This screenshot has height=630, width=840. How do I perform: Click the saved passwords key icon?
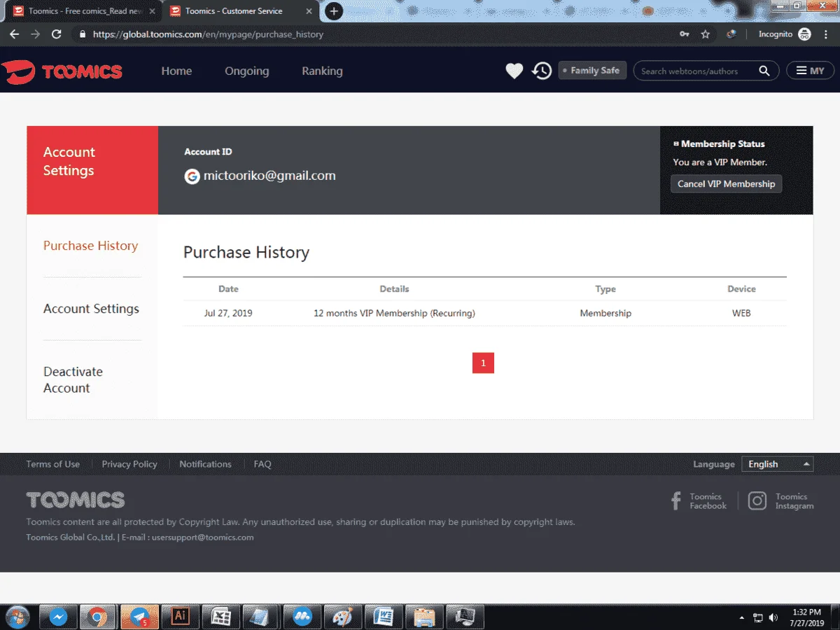[x=684, y=34]
